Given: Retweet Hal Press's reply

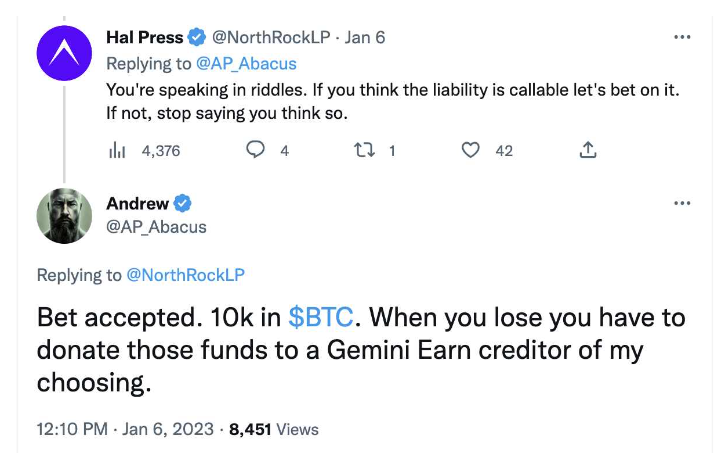Looking at the screenshot, I should [x=364, y=150].
